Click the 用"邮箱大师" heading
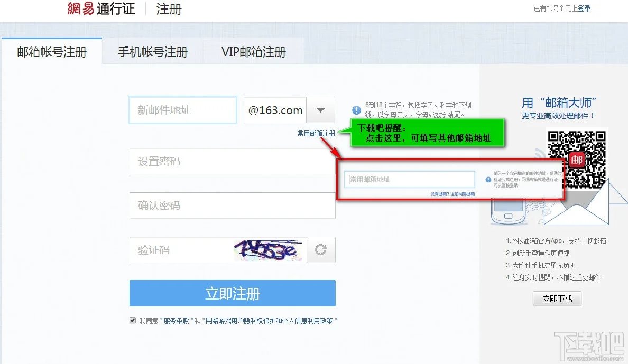Screen dimensions: 628x364 coord(559,103)
